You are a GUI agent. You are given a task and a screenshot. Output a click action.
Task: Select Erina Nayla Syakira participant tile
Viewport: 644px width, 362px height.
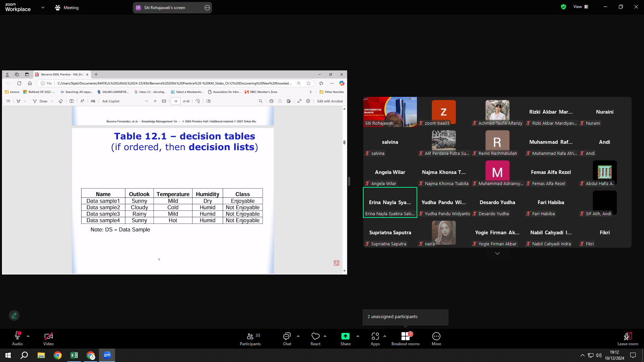[390, 202]
